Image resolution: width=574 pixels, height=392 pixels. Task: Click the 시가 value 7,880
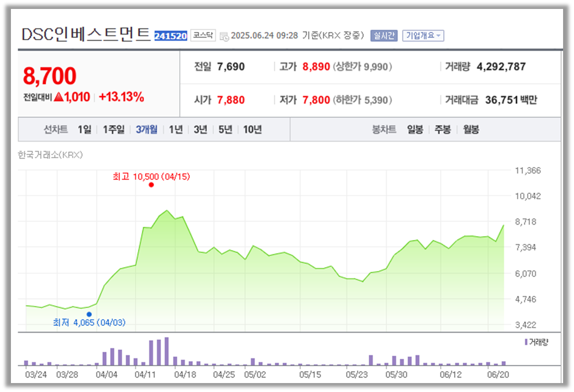point(231,100)
